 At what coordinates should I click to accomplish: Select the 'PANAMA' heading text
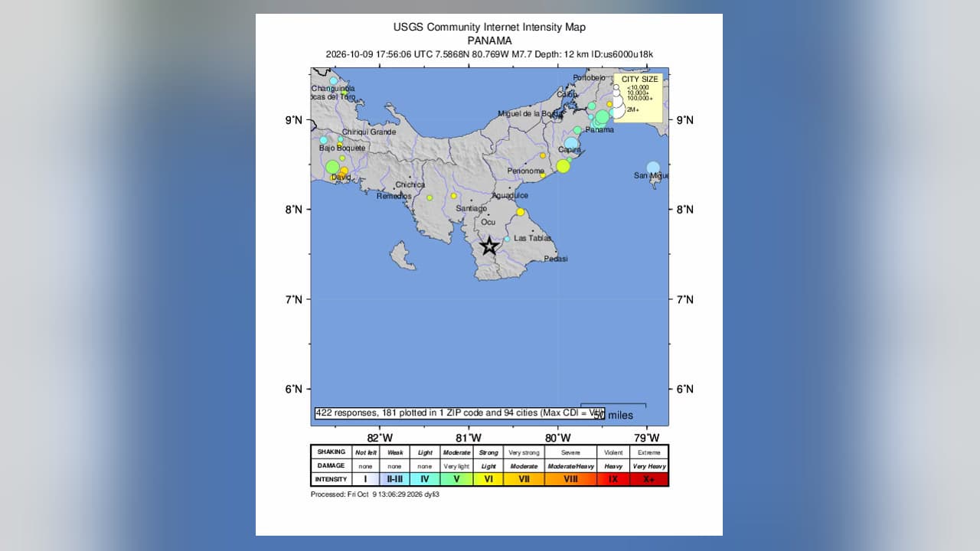point(489,41)
